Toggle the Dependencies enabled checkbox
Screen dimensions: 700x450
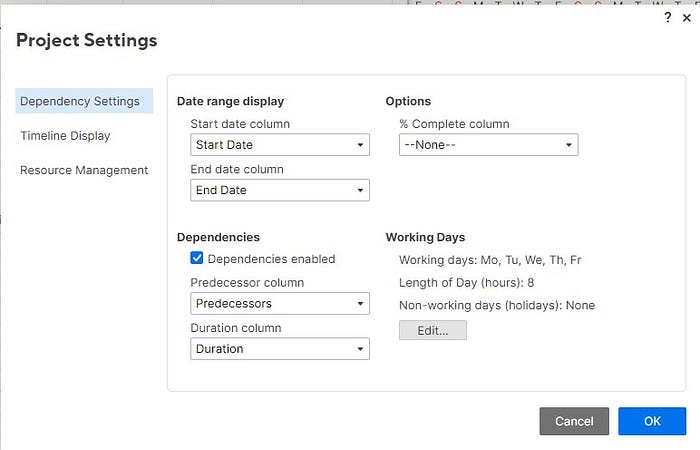197,258
